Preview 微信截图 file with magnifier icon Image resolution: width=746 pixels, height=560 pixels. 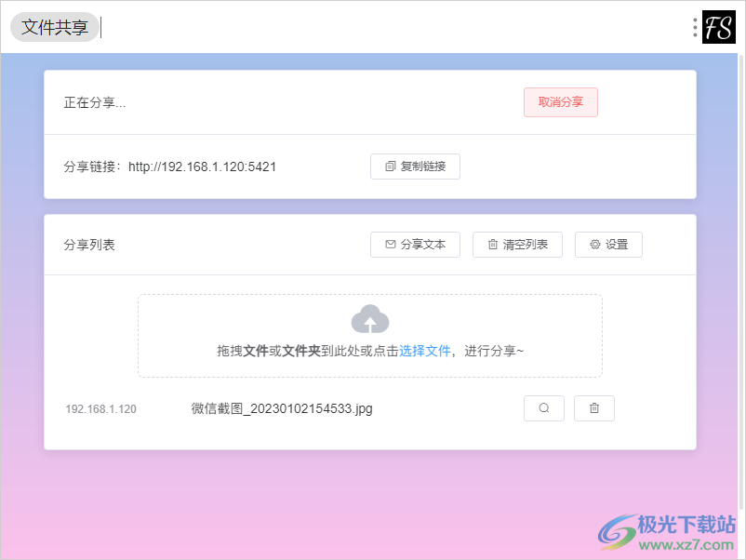click(x=544, y=408)
